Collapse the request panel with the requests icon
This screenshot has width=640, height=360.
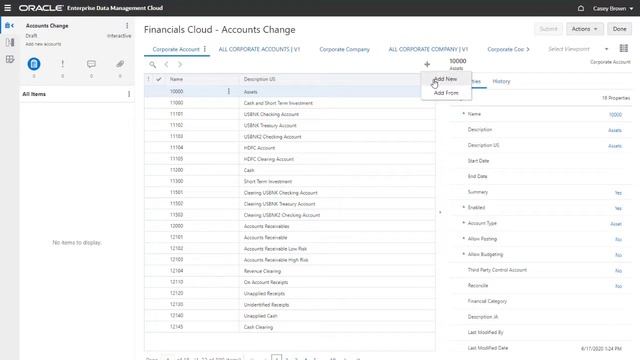[x=9, y=26]
